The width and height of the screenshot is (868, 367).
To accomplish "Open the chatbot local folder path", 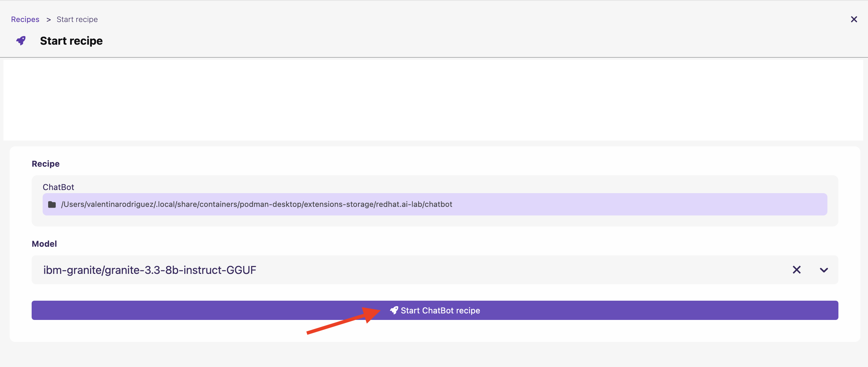I will [x=256, y=204].
